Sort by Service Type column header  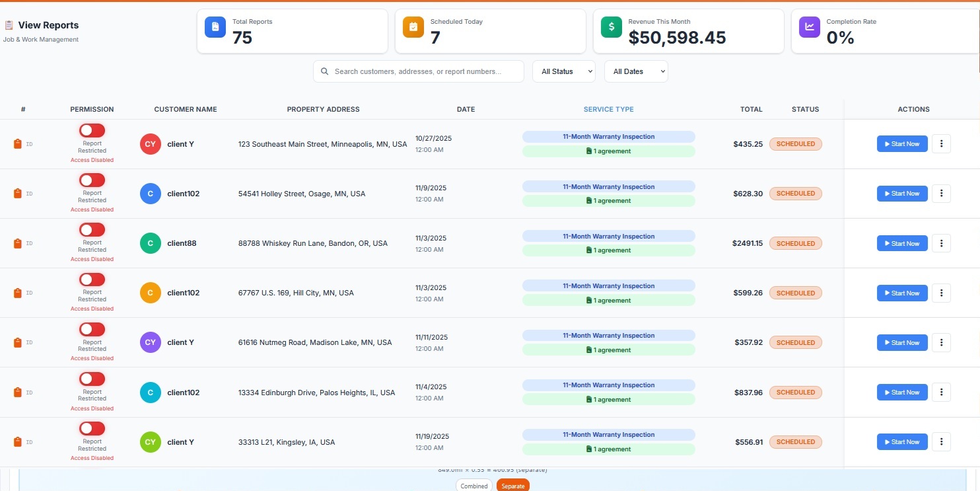coord(608,110)
